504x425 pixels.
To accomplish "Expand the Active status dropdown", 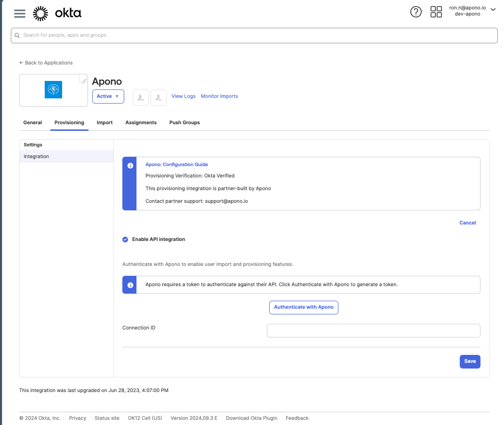I will pyautogui.click(x=108, y=96).
